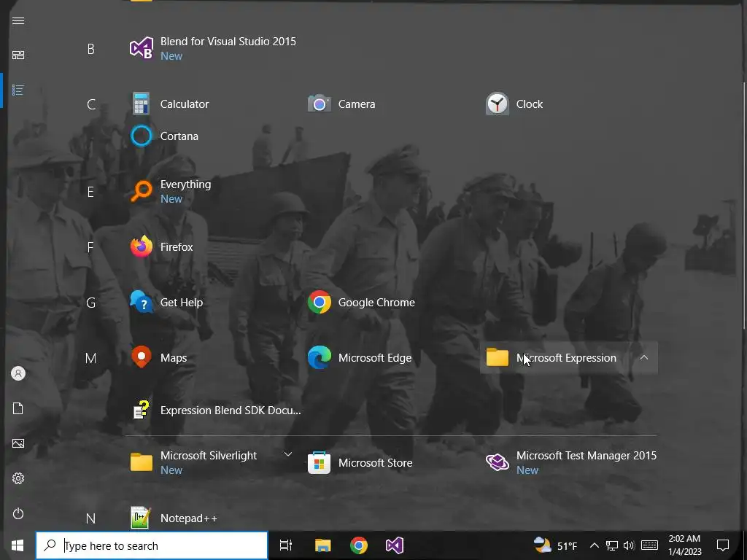
Task: Click the Power button icon
Action: coord(18,513)
